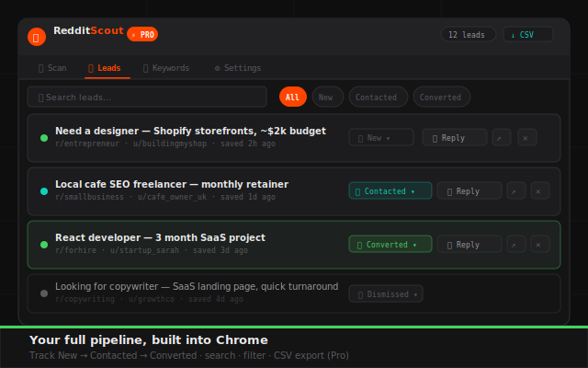The height and width of the screenshot is (368, 588).
Task: Click the green status dot on Shopify lead
Action: [x=44, y=138]
